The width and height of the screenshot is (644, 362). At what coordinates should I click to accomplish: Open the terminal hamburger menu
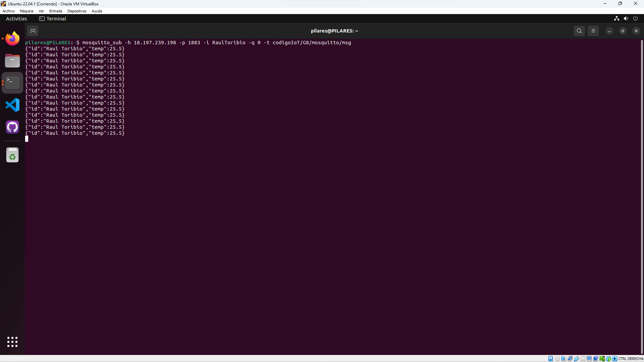[593, 31]
